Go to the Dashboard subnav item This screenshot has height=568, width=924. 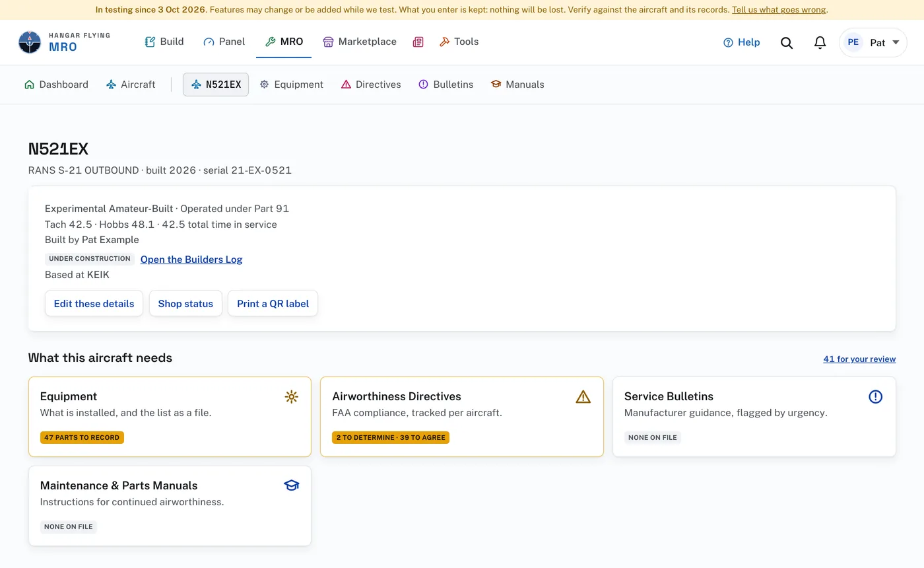(56, 85)
